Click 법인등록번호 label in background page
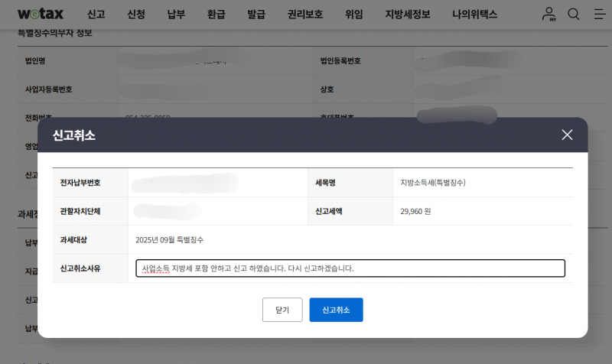The height and width of the screenshot is (364, 612). 340,61
